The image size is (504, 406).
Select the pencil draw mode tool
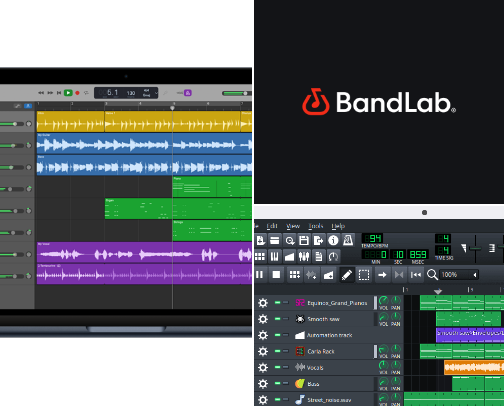tap(347, 275)
